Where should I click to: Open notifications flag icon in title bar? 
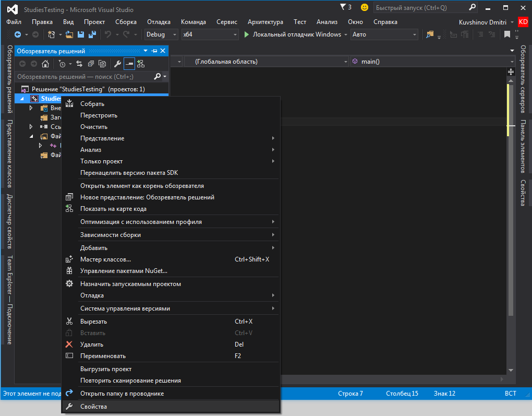click(344, 7)
